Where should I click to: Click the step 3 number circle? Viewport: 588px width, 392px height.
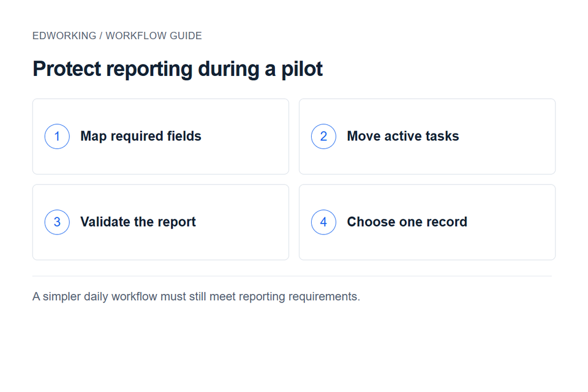tap(57, 222)
